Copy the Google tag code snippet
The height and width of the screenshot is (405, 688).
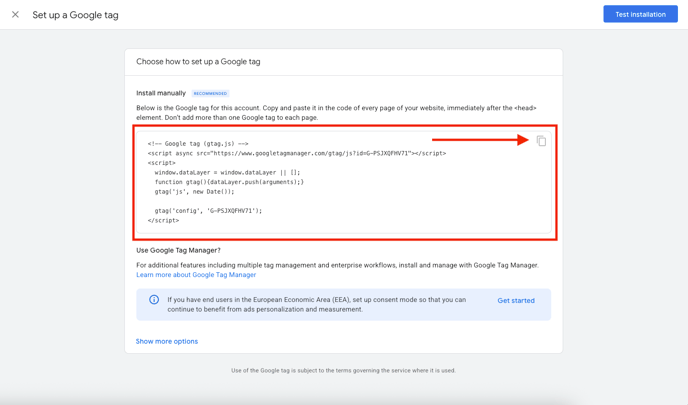541,140
